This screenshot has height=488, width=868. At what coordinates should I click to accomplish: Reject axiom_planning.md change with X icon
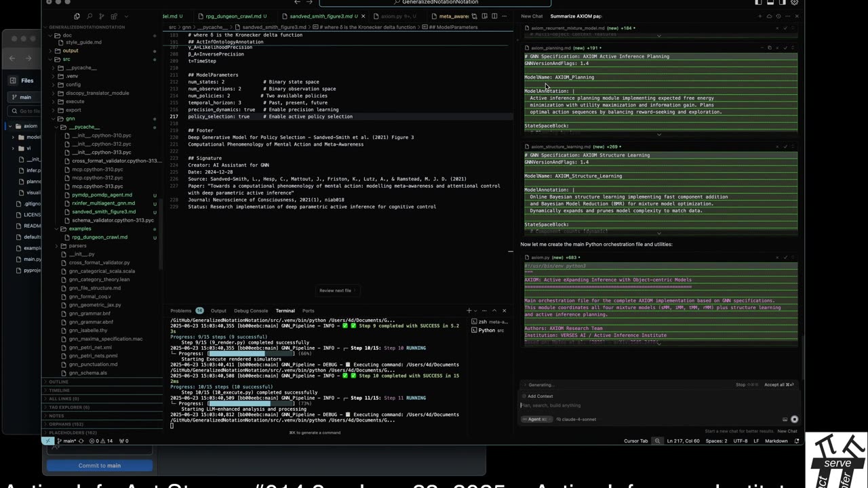pyautogui.click(x=777, y=48)
